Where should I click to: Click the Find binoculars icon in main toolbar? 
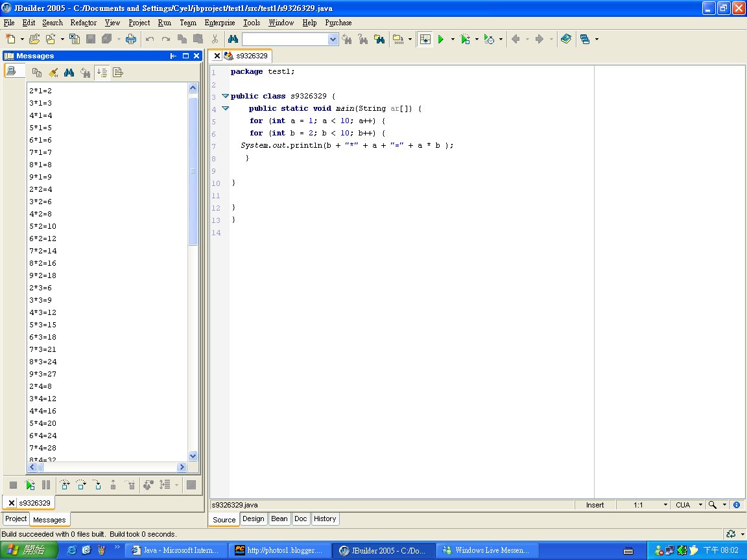click(x=233, y=39)
